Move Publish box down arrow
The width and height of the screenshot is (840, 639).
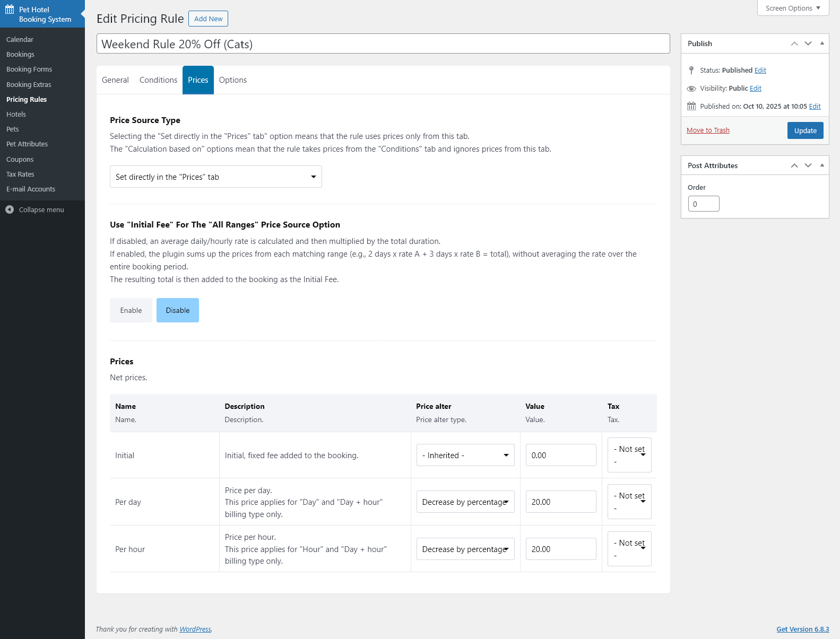coord(808,43)
